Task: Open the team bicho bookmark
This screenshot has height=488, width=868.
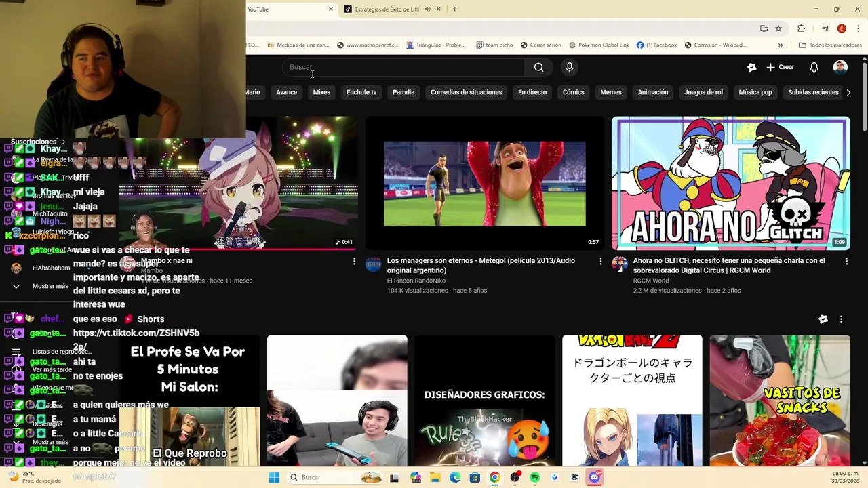Action: (x=494, y=45)
